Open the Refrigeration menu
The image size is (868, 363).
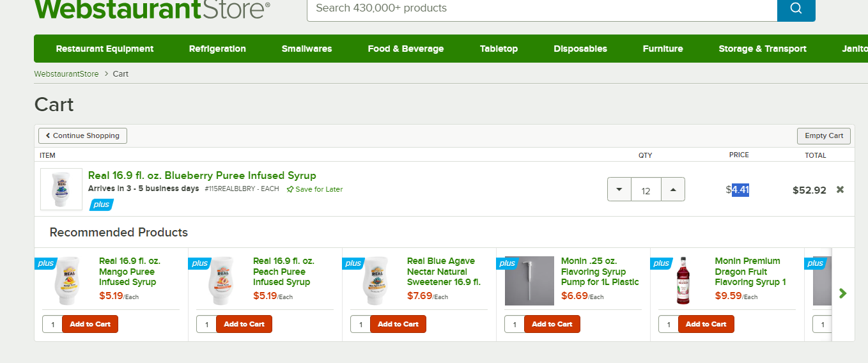[x=217, y=49]
